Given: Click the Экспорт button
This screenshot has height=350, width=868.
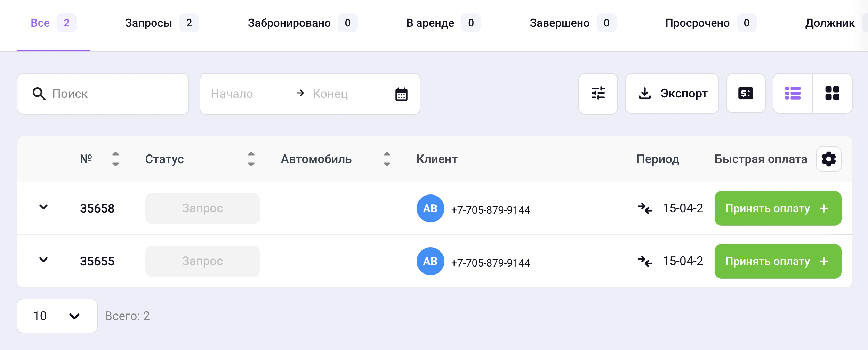Looking at the screenshot, I should pos(672,93).
